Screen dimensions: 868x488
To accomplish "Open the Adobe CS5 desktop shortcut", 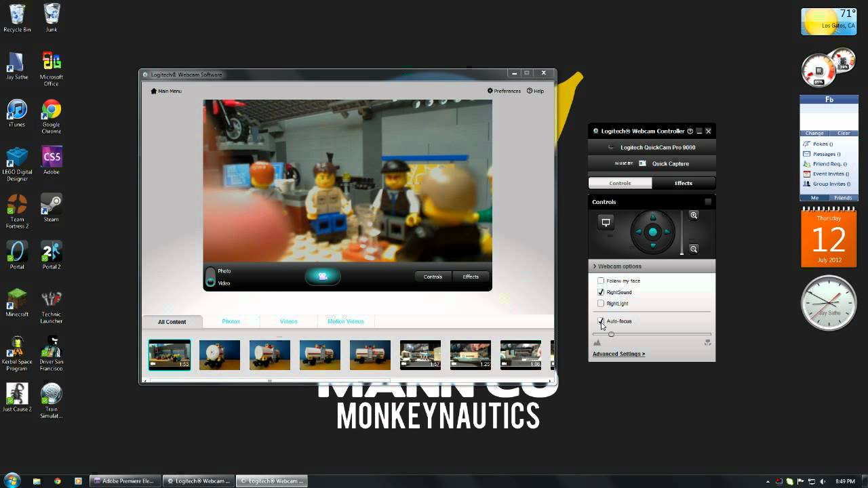I will tap(52, 161).
